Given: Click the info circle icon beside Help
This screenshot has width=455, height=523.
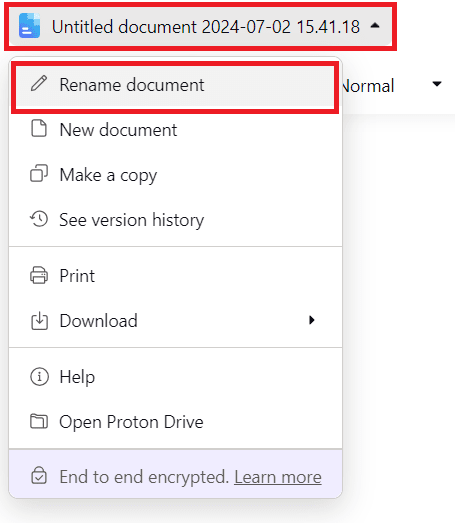Looking at the screenshot, I should (x=39, y=377).
